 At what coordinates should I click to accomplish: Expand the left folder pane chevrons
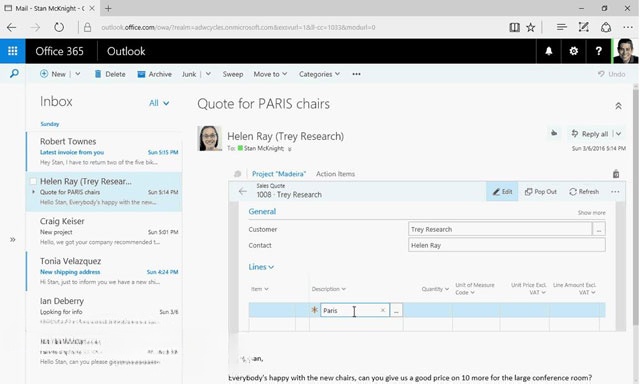coord(13,240)
